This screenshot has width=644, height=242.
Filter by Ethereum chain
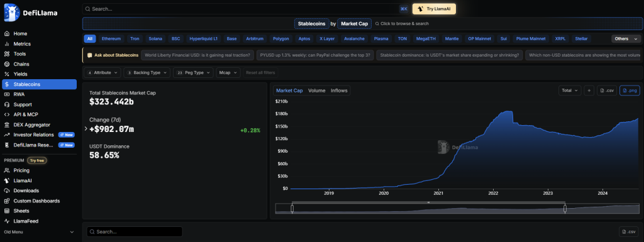[111, 38]
